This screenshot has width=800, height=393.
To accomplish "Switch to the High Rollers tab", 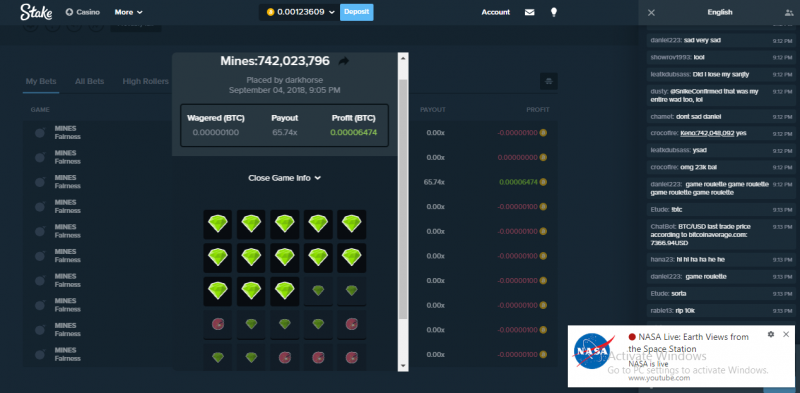I will (145, 81).
